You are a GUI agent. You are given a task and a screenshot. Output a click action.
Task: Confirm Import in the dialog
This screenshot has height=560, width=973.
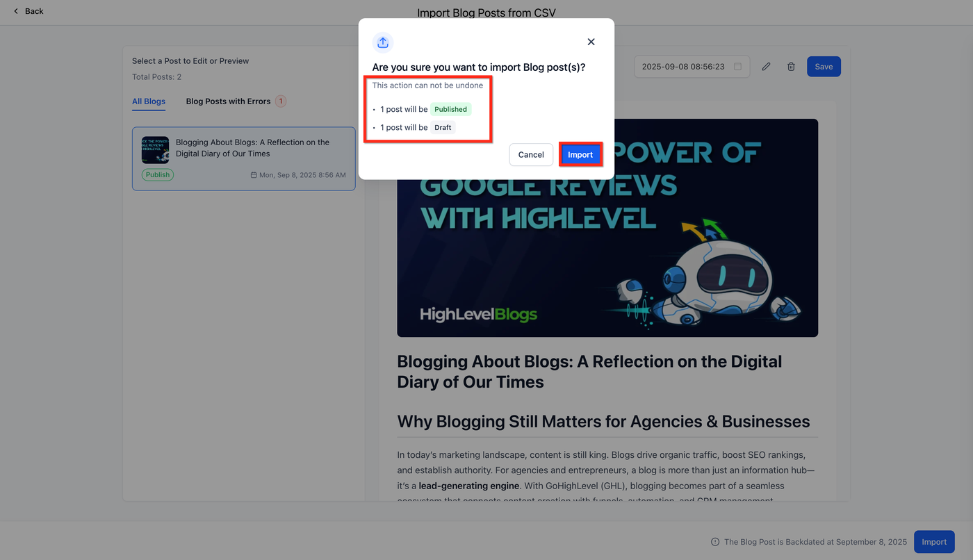point(580,155)
